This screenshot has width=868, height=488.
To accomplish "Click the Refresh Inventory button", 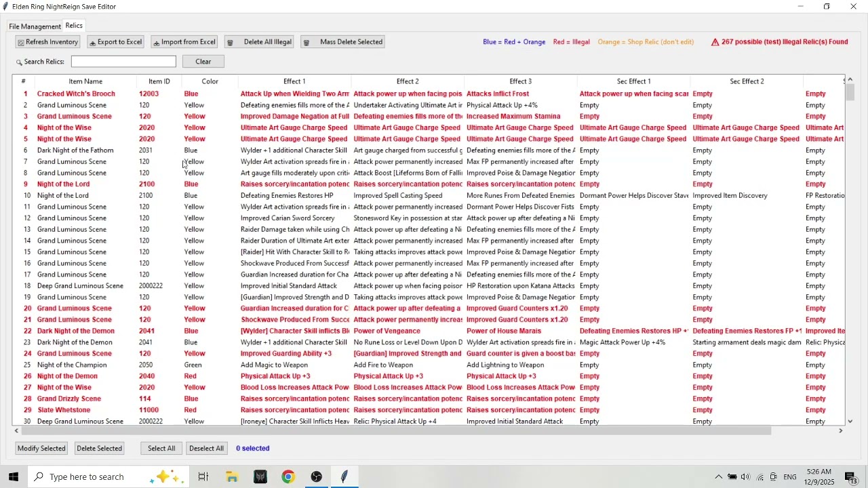I will pos(47,42).
